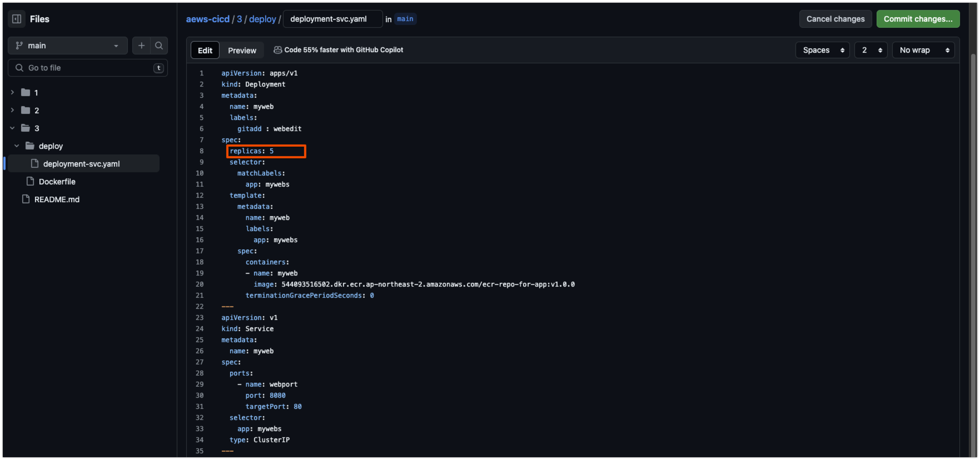Image resolution: width=980 pixels, height=460 pixels.
Task: Click the ECR image line text
Action: click(x=414, y=284)
